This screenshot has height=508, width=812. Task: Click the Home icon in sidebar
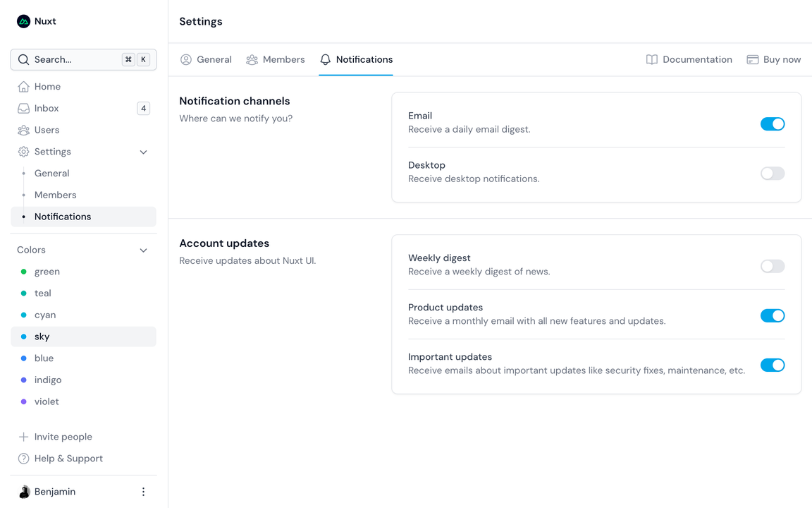click(22, 86)
